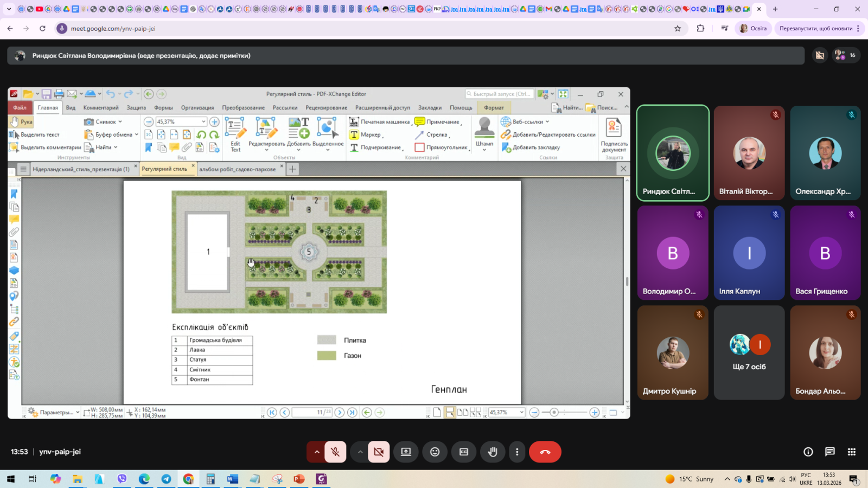Open the Activities grid icon
The height and width of the screenshot is (488, 868).
(851, 452)
